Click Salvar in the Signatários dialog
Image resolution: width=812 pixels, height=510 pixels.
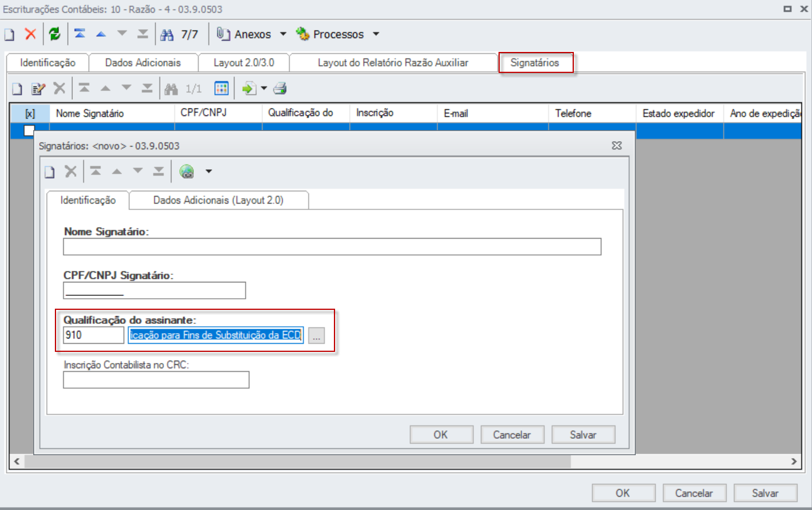[583, 435]
